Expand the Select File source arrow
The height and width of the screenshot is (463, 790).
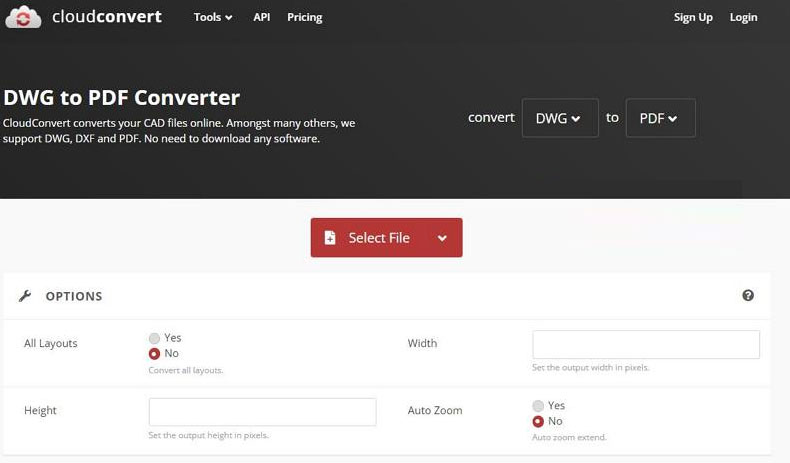442,238
